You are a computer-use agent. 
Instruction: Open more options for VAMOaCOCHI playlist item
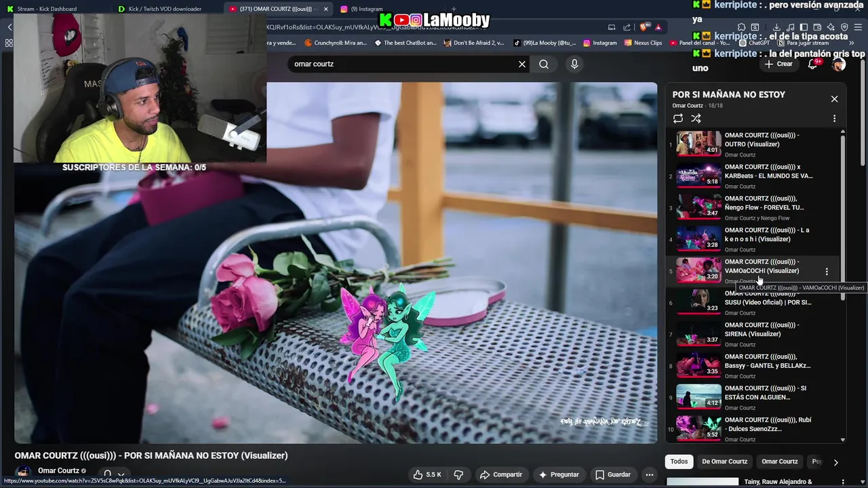[x=826, y=271]
